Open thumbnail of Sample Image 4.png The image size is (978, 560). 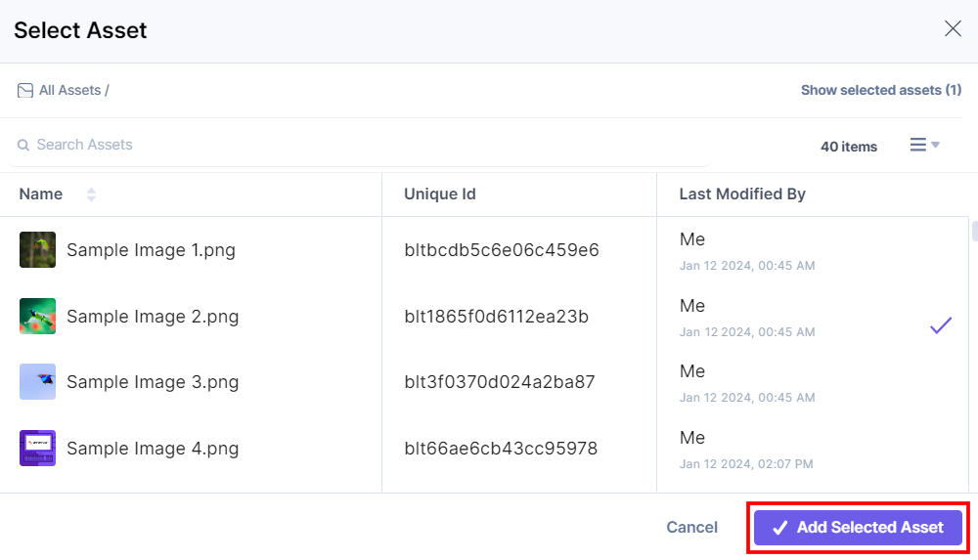(x=37, y=448)
